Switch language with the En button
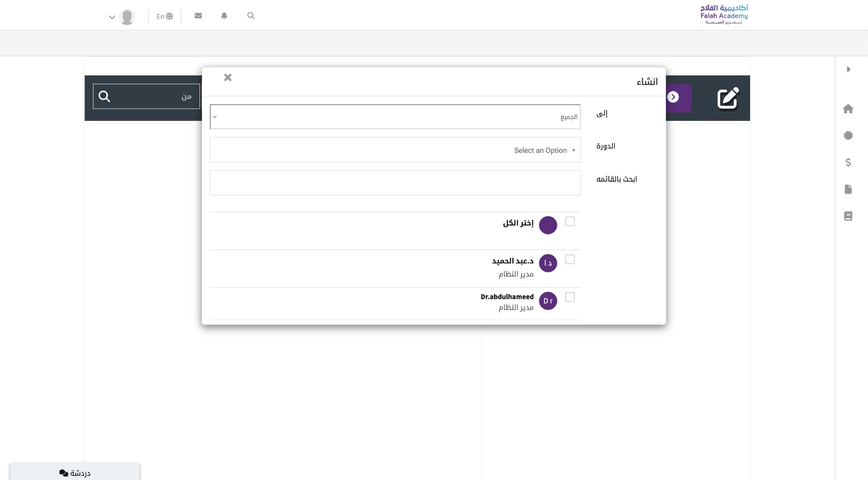This screenshot has height=480, width=868. pyautogui.click(x=165, y=16)
